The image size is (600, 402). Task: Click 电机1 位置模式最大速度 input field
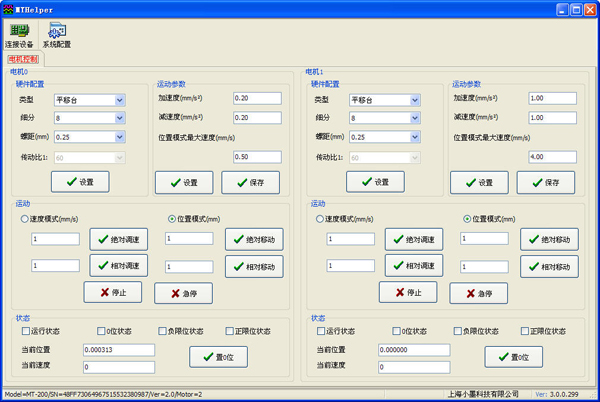(550, 157)
